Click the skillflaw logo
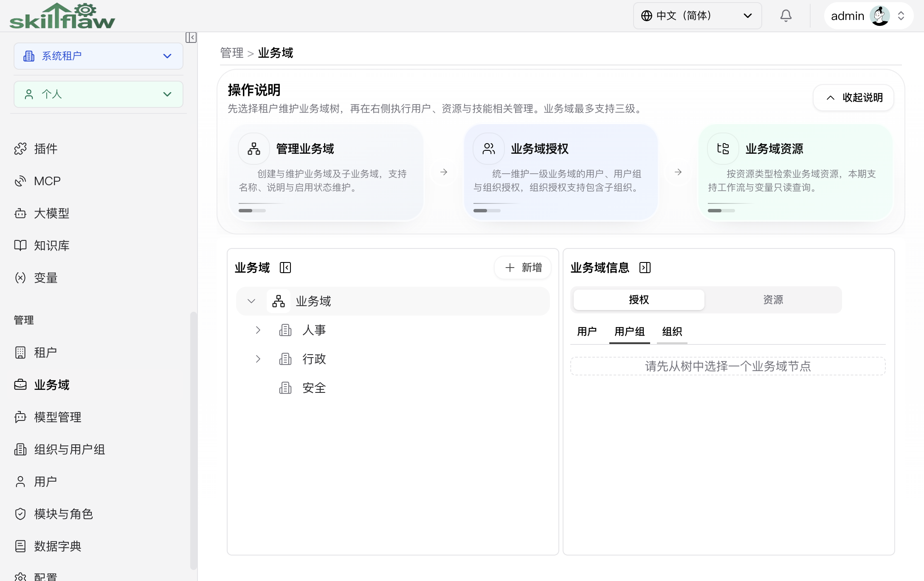The width and height of the screenshot is (924, 581). point(62,16)
